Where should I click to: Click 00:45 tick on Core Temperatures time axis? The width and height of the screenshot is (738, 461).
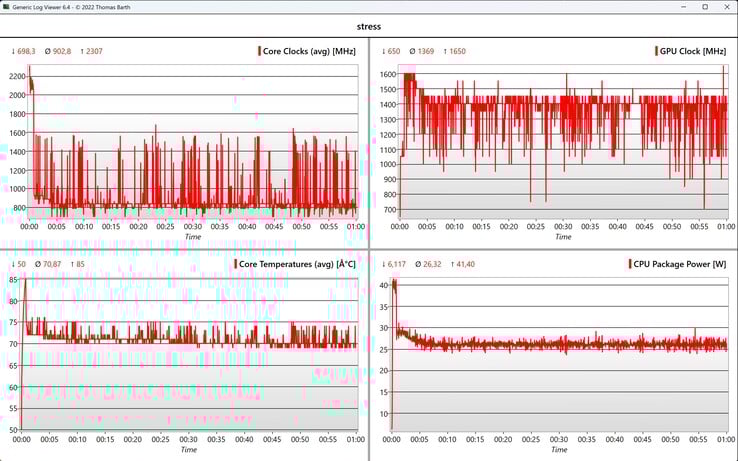(272, 439)
